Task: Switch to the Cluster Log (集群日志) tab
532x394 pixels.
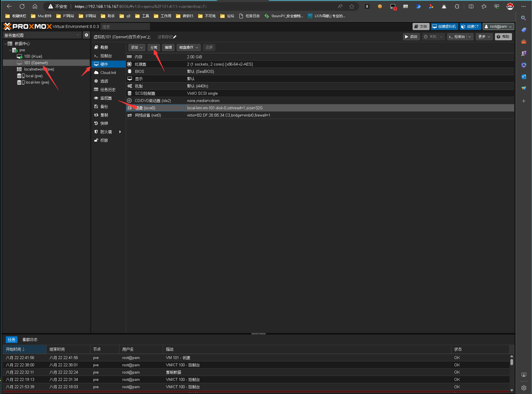Action: tap(30, 340)
